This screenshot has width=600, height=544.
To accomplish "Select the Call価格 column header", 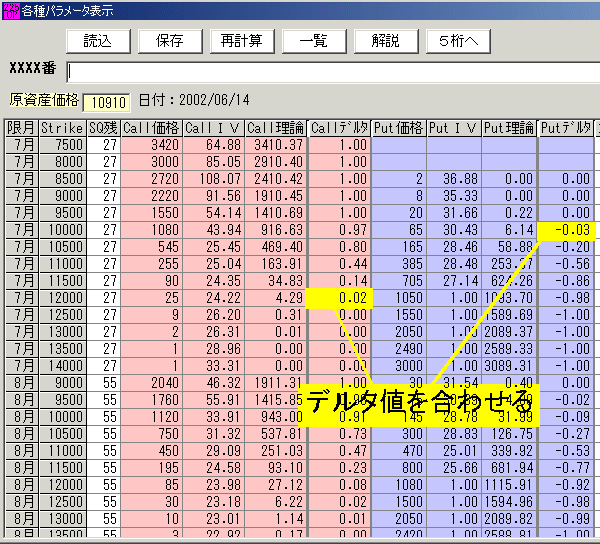I will (x=152, y=128).
